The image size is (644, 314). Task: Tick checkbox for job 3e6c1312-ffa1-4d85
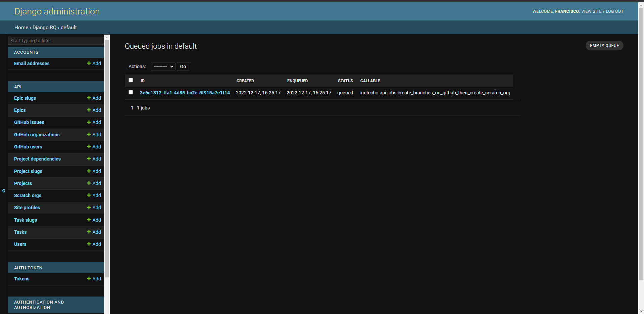coord(131,92)
